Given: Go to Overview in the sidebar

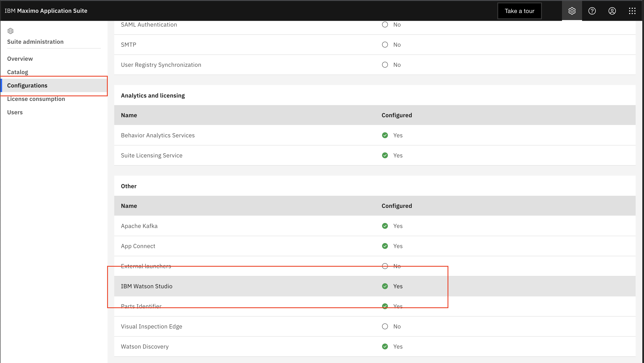Looking at the screenshot, I should pyautogui.click(x=20, y=59).
